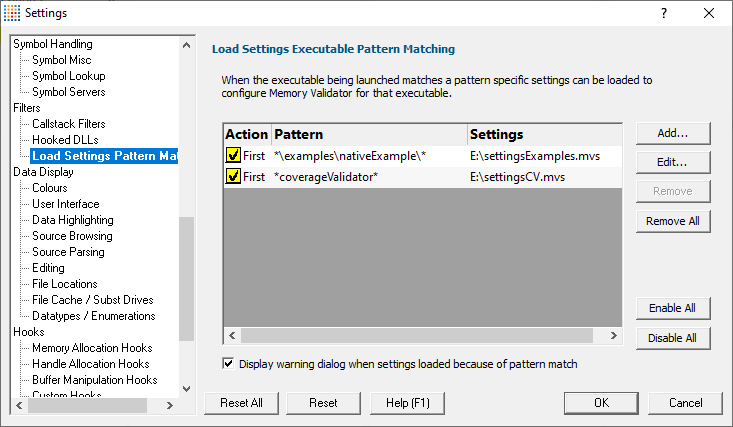Click the Settings column header
Screen dimensions: 733x427
545,135
